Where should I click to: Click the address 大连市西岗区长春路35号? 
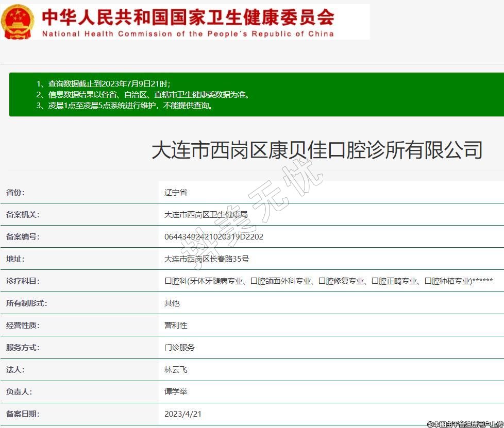click(206, 259)
